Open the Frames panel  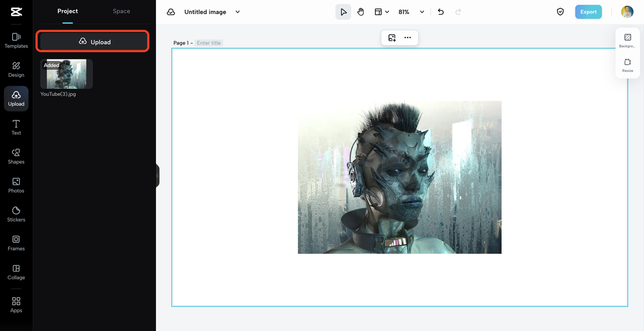[x=16, y=243]
